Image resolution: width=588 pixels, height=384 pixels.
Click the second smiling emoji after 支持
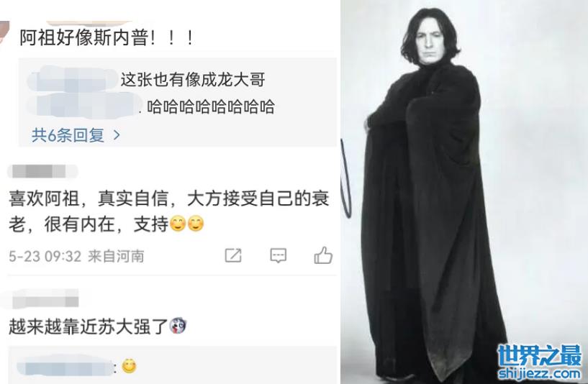(x=195, y=224)
